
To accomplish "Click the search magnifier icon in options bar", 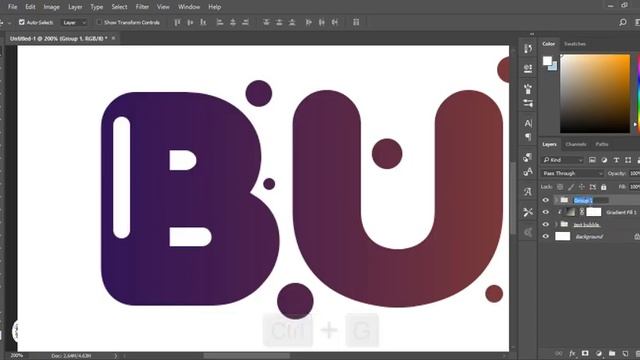I will (x=622, y=22).
